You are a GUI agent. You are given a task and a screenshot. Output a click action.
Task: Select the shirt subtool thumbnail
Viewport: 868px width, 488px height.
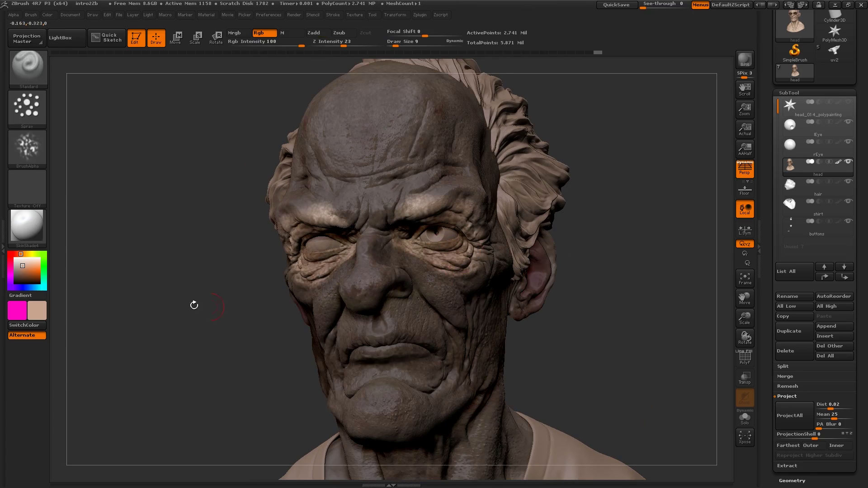(x=790, y=204)
